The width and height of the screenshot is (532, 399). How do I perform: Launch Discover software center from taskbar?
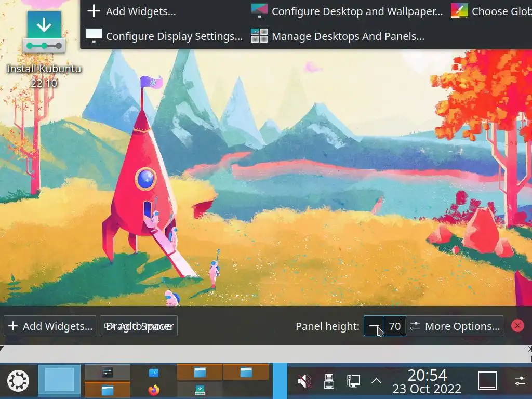(x=154, y=373)
